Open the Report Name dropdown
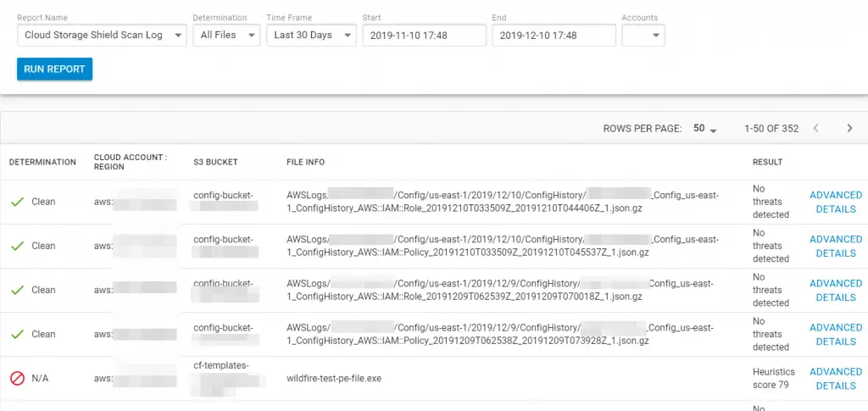The image size is (868, 411). point(102,35)
